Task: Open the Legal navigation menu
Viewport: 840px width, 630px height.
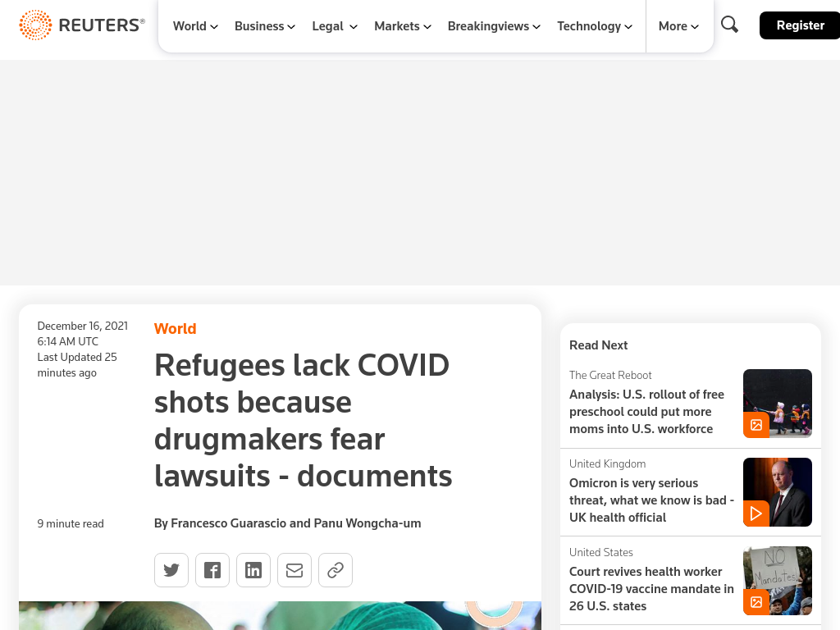Action: [x=335, y=26]
